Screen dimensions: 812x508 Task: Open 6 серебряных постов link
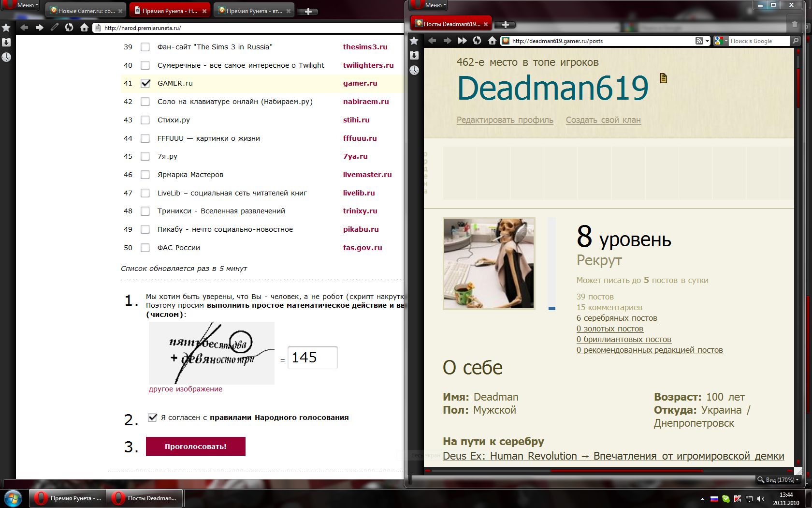click(617, 318)
